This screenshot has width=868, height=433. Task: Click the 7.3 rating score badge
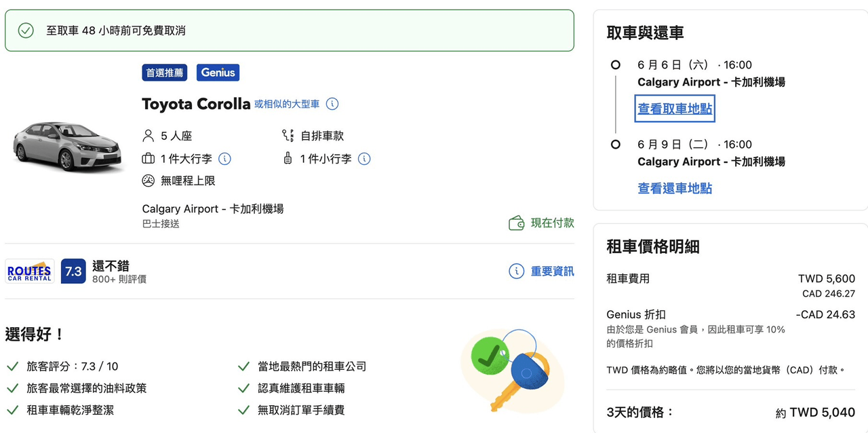coord(73,271)
